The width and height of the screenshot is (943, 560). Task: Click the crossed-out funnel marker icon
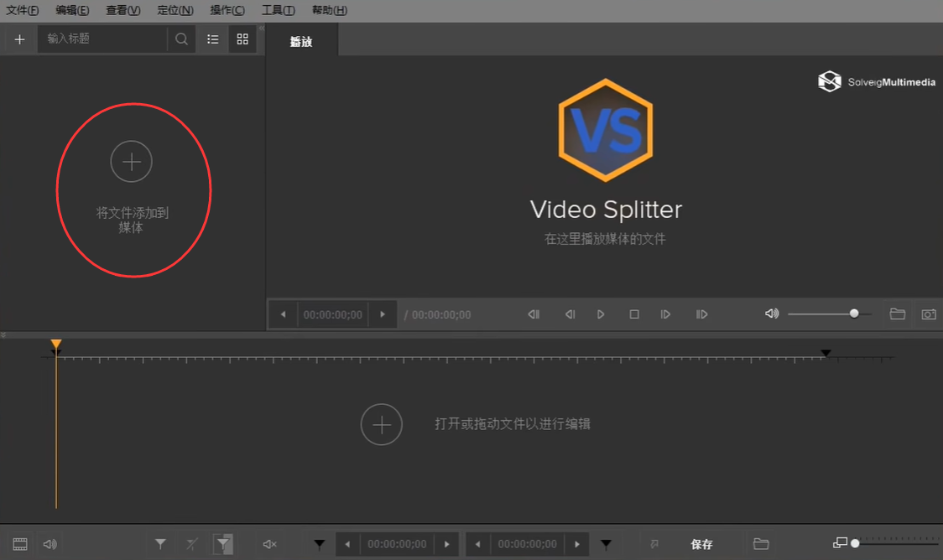pyautogui.click(x=192, y=544)
